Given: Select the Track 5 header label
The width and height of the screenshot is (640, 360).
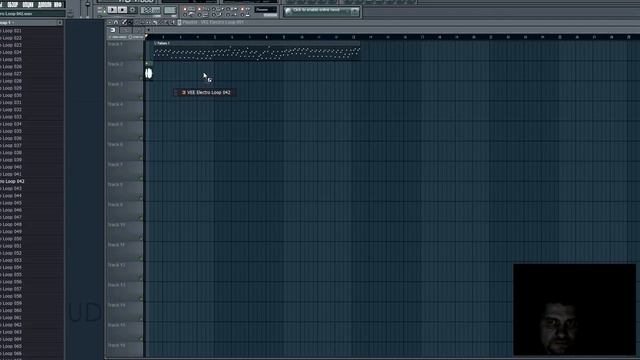Looking at the screenshot, I should pos(115,124).
